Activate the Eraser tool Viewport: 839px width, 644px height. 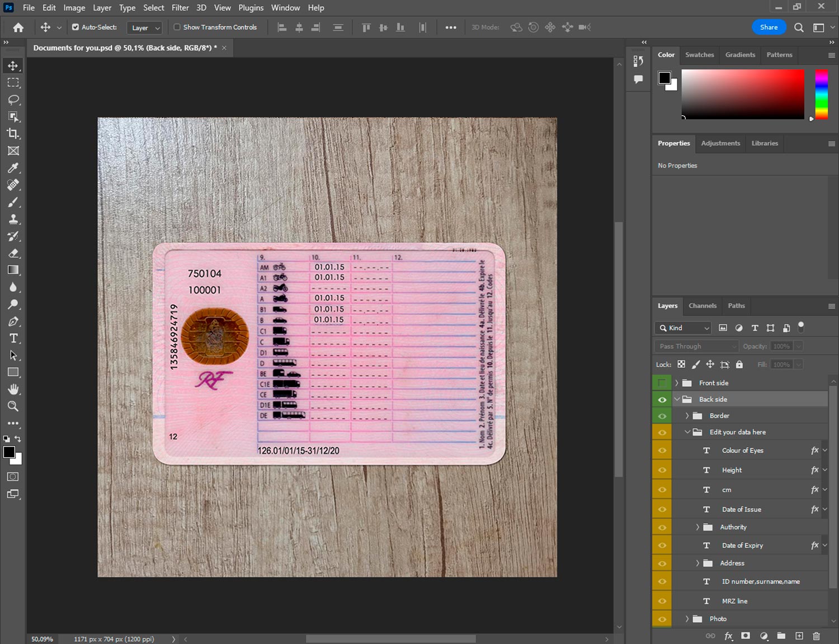(x=13, y=253)
